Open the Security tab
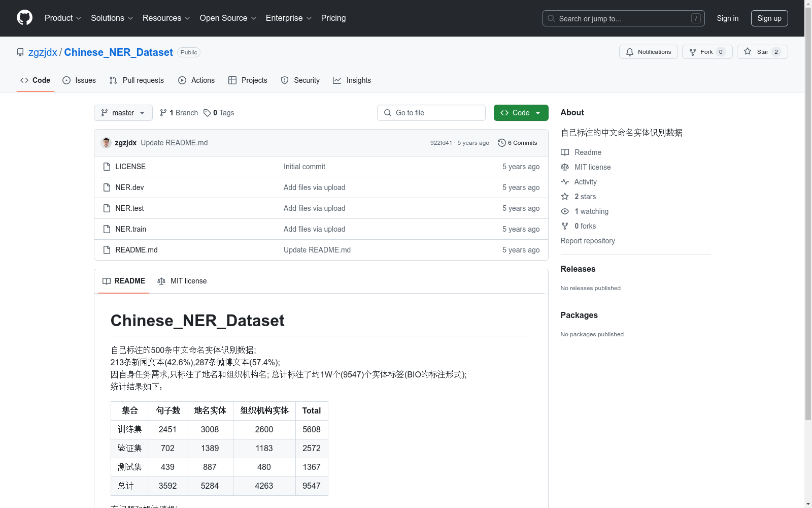 (300, 80)
